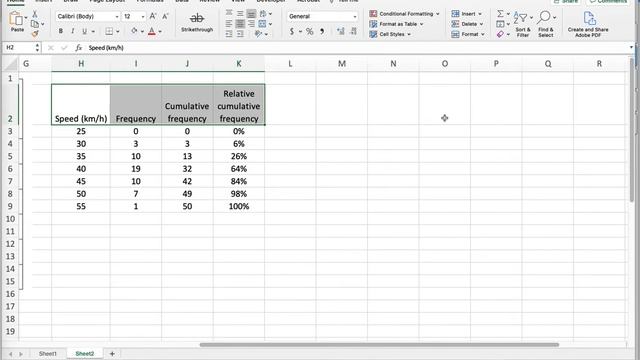Open the Paste options arrow
Viewport: 640px width, 360px height.
pos(26,18)
